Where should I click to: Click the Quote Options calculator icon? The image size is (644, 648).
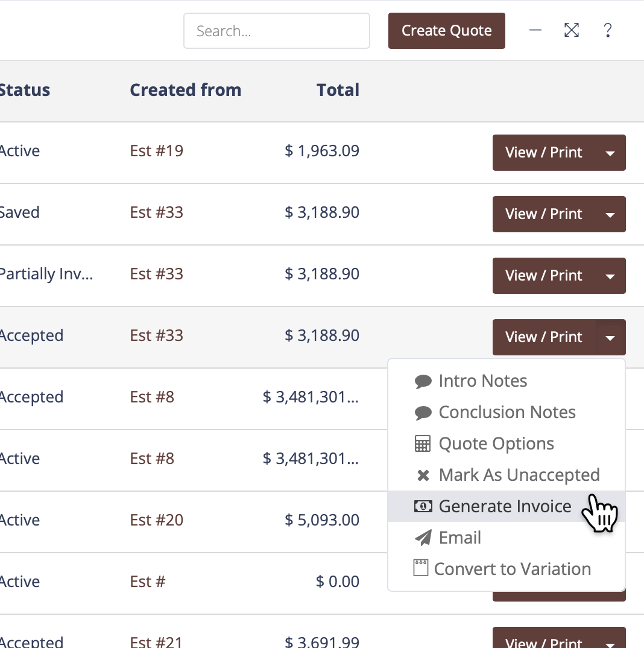coord(423,444)
